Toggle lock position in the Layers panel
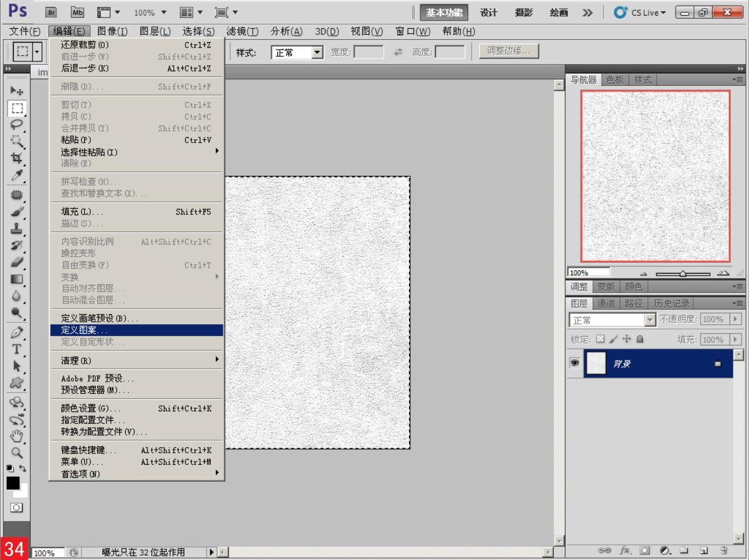The width and height of the screenshot is (749, 560). (x=627, y=339)
